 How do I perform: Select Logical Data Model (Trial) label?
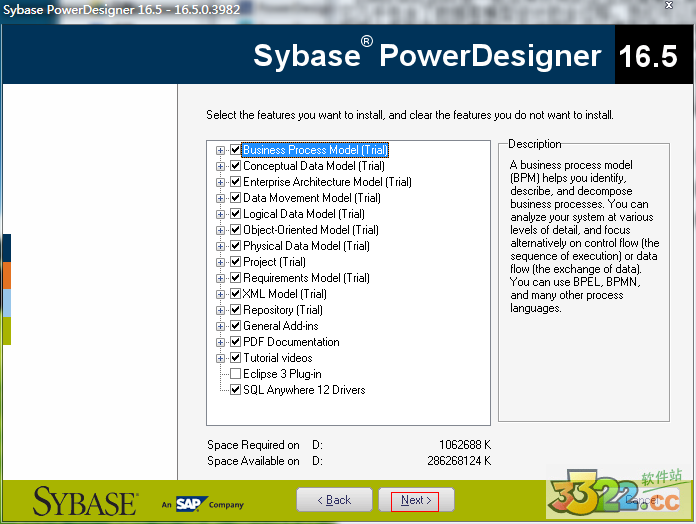click(304, 214)
